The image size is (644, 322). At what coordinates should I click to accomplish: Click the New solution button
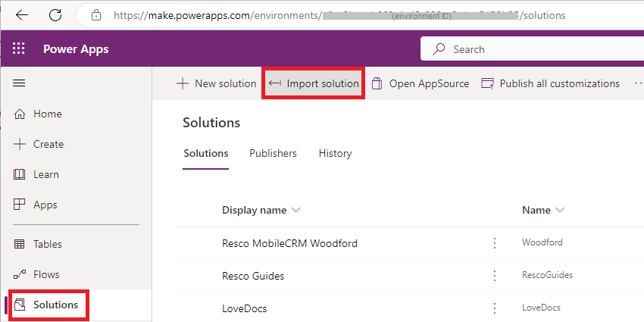tap(217, 83)
